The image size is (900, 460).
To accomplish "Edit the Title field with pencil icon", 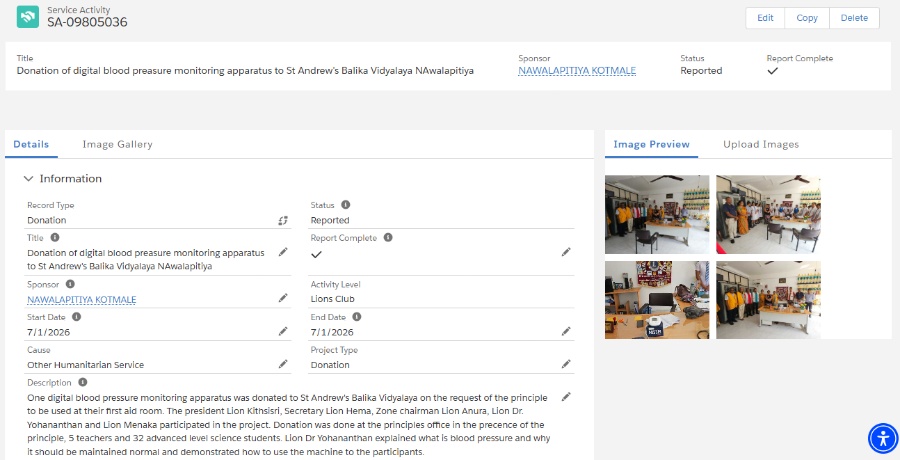I will [283, 252].
